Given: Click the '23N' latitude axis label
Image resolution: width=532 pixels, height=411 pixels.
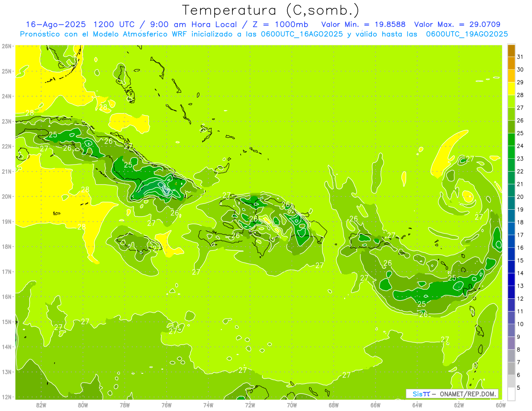Looking at the screenshot, I should point(7,121).
